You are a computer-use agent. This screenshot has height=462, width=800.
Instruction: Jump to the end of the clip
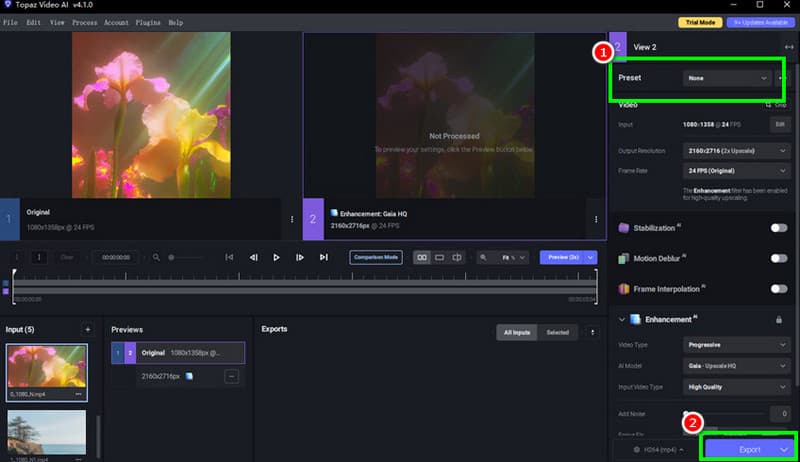[323, 257]
